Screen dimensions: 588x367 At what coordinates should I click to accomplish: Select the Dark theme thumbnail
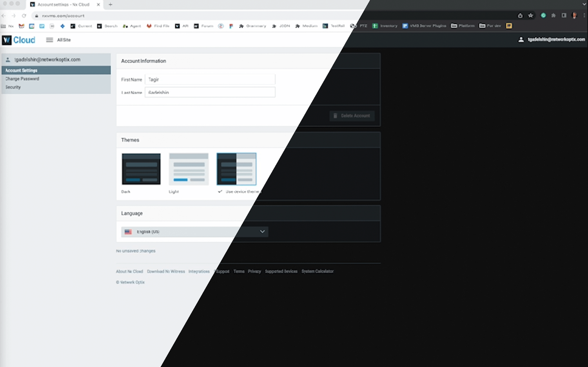click(141, 169)
